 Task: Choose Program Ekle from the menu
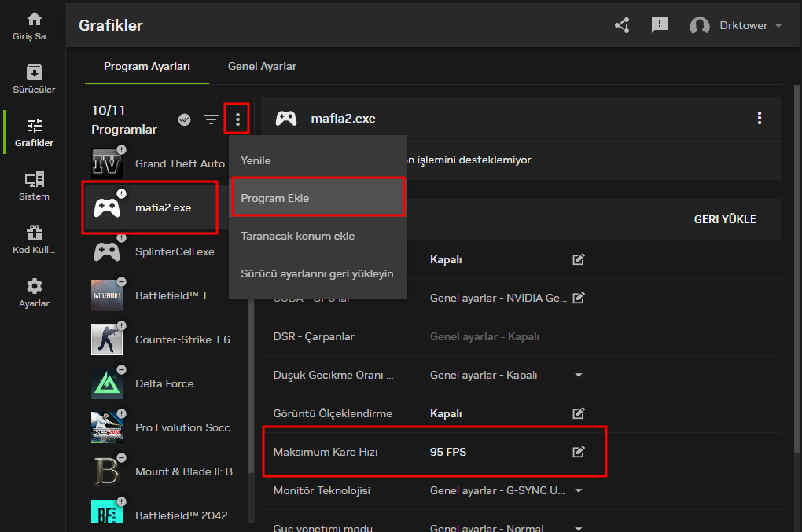click(x=318, y=198)
